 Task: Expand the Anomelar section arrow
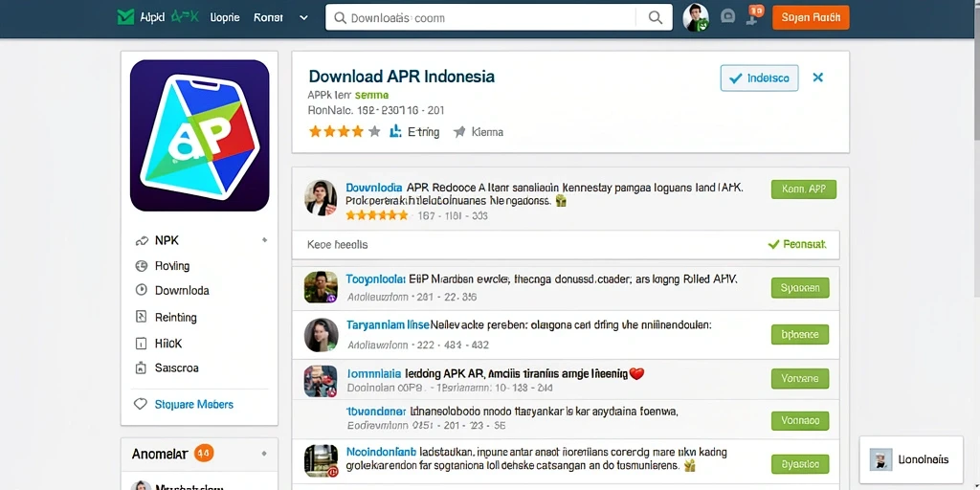(264, 454)
